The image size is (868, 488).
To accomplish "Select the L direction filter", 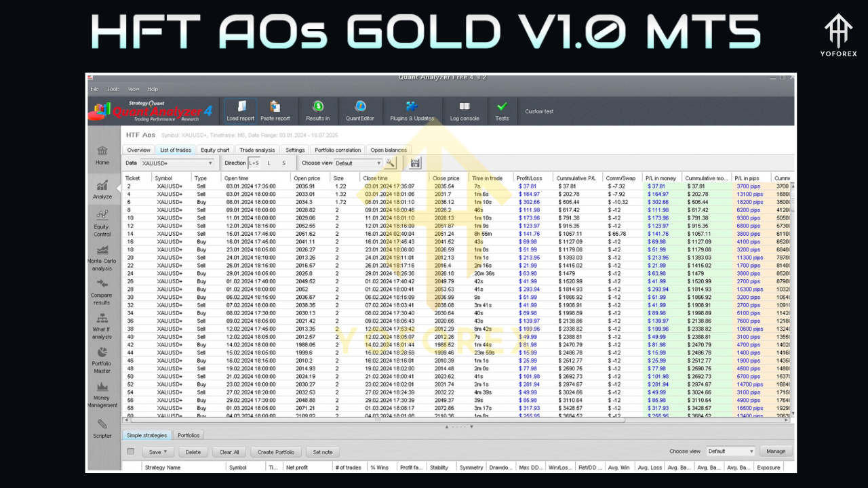I will [269, 163].
